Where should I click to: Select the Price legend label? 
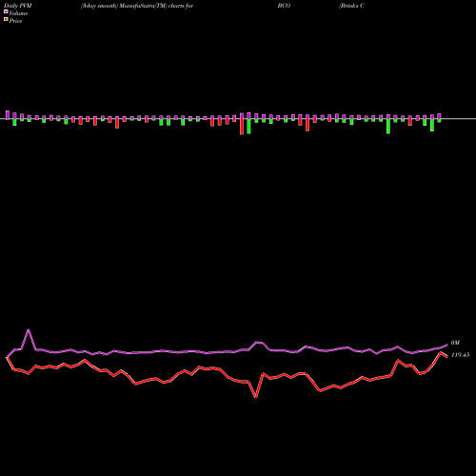click(15, 21)
